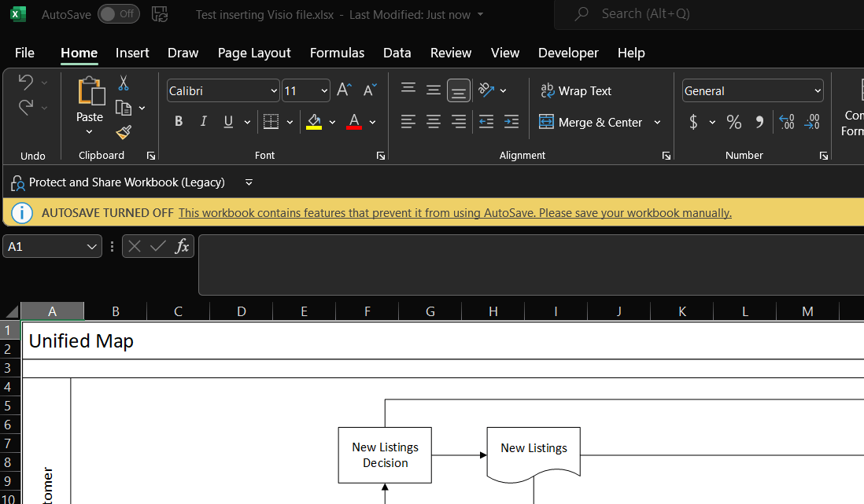Select column D header
This screenshot has height=504, width=864.
(x=242, y=311)
